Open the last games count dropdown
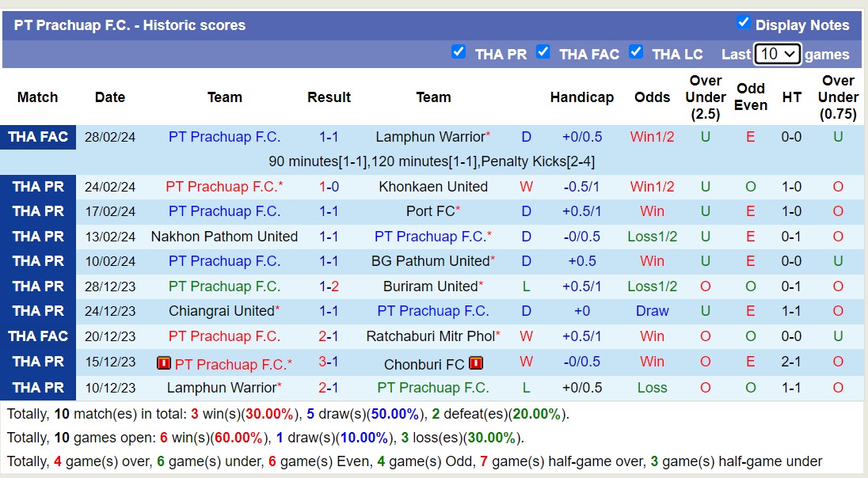The image size is (868, 478). 777,54
